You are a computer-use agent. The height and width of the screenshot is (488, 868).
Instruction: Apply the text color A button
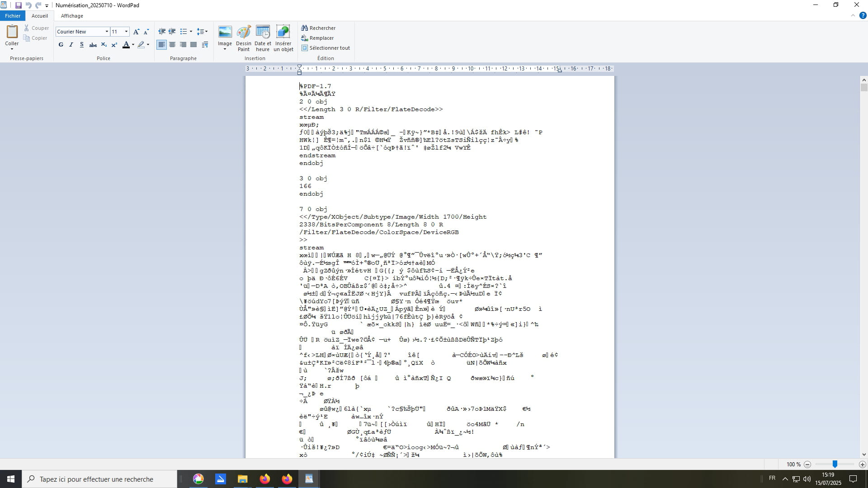pos(126,45)
